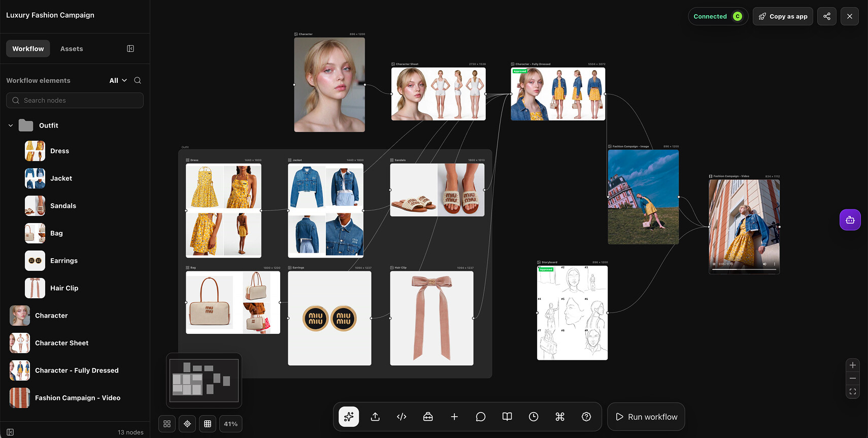This screenshot has height=438, width=868.
Task: Click the search icon beside All filter
Action: [138, 80]
